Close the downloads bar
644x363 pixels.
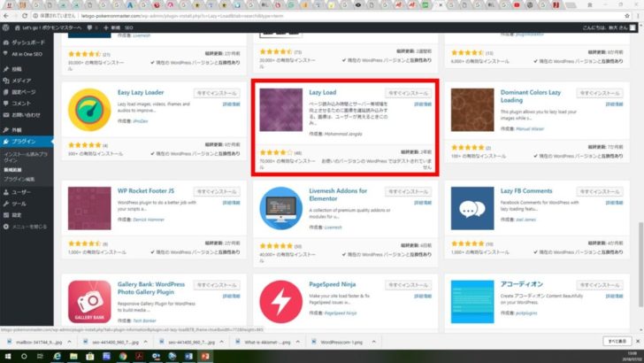pyautogui.click(x=638, y=341)
